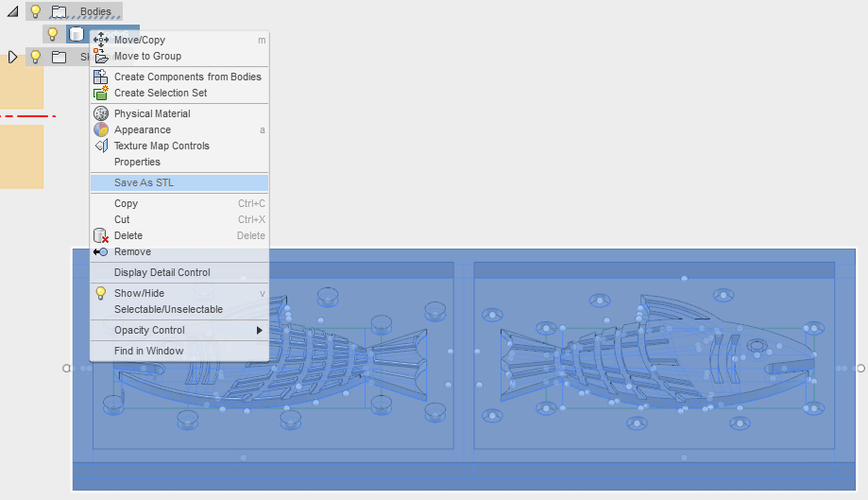This screenshot has width=868, height=500.
Task: Click the Sketches folder icon
Action: click(59, 57)
